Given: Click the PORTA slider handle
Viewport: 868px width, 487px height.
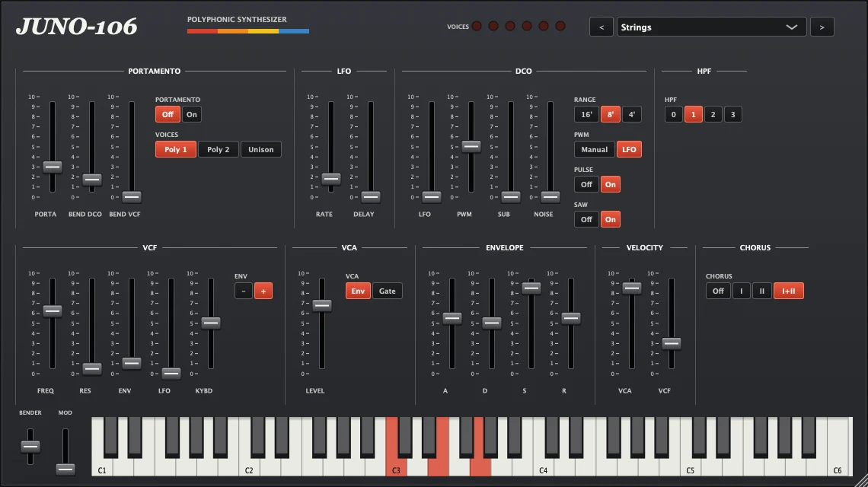Looking at the screenshot, I should point(53,167).
